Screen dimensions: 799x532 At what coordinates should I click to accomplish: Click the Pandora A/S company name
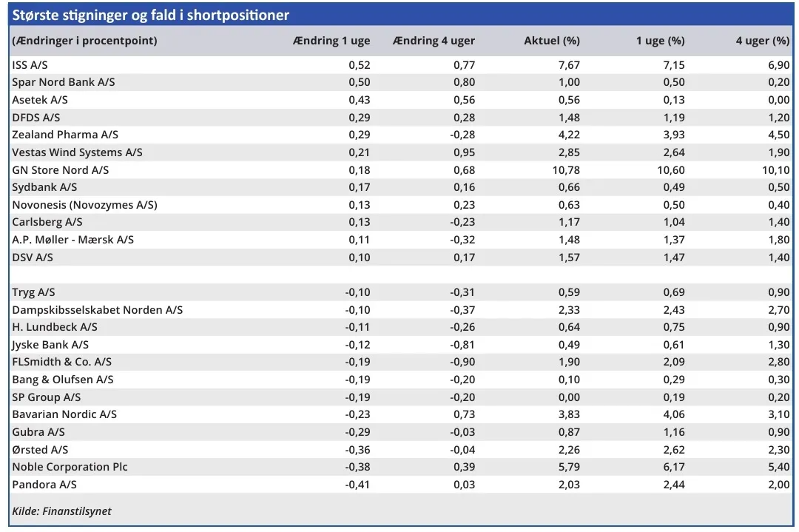click(x=44, y=485)
